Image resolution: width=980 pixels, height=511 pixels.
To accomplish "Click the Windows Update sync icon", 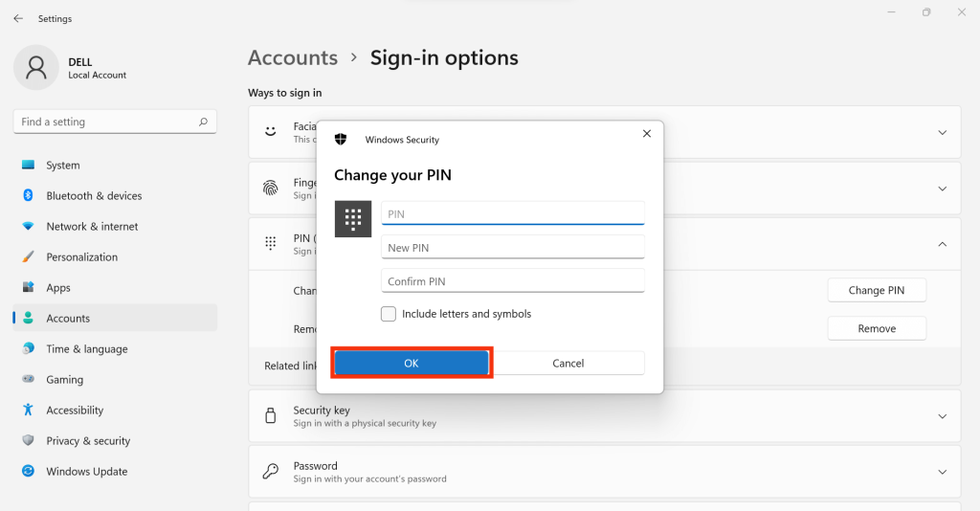I will [x=28, y=471].
